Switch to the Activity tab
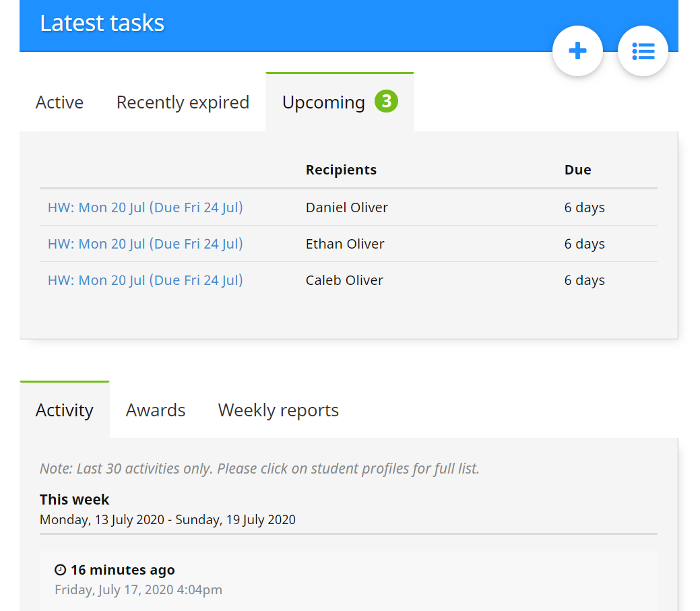700x611 pixels. point(64,410)
